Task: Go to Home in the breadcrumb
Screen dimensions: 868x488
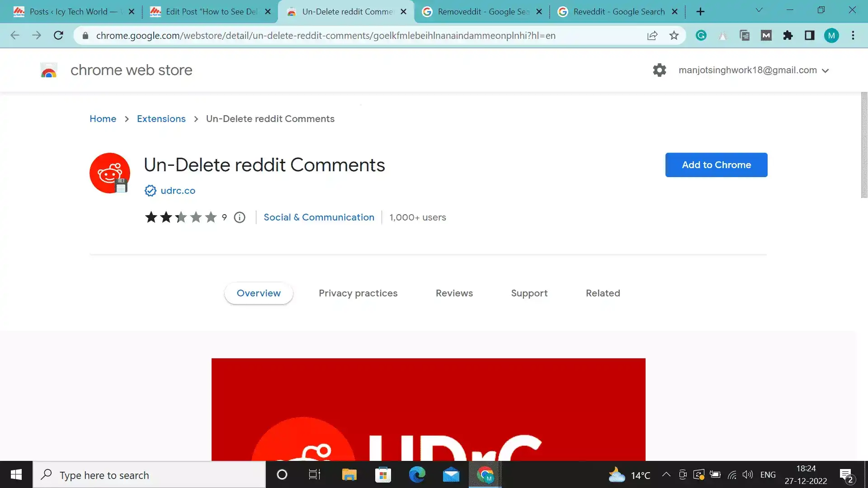Action: (x=103, y=119)
